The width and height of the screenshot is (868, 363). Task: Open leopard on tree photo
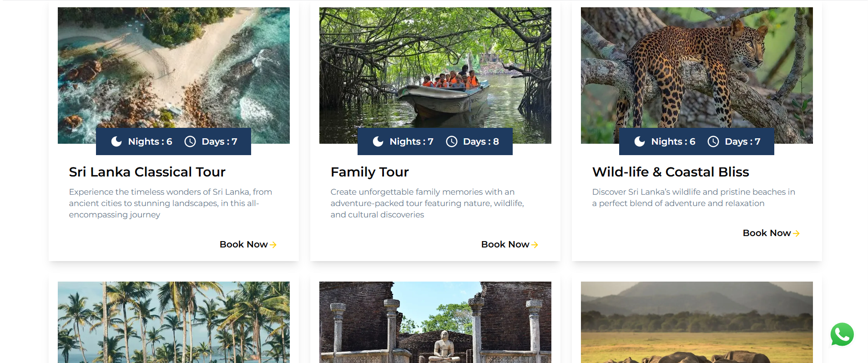click(x=696, y=68)
